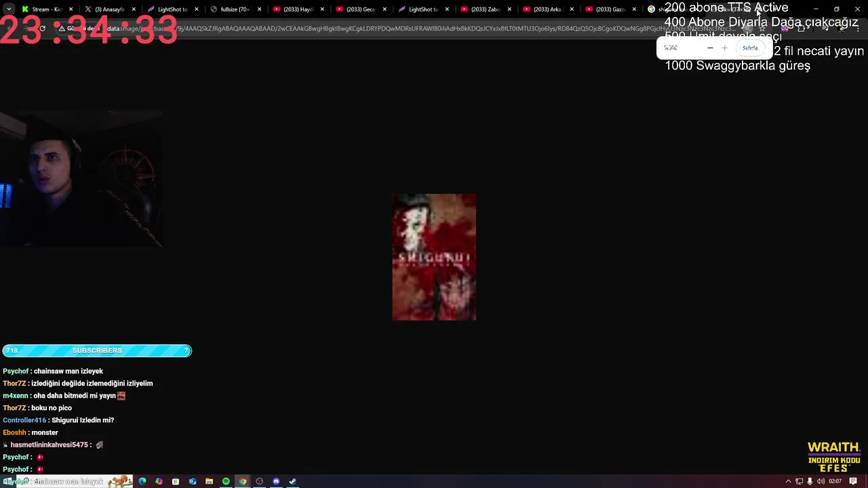This screenshot has height=488, width=868.
Task: Open File Explorer from the taskbar
Action: (x=209, y=481)
